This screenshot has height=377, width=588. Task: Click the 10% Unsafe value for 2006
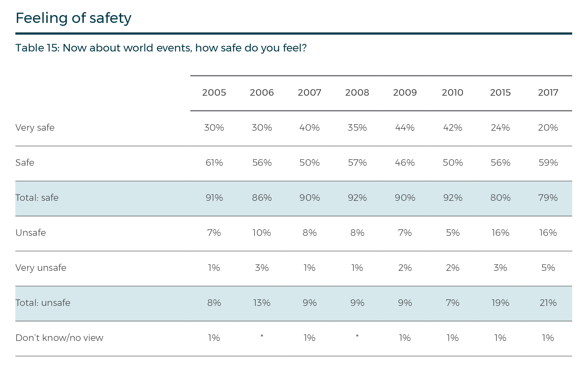262,233
